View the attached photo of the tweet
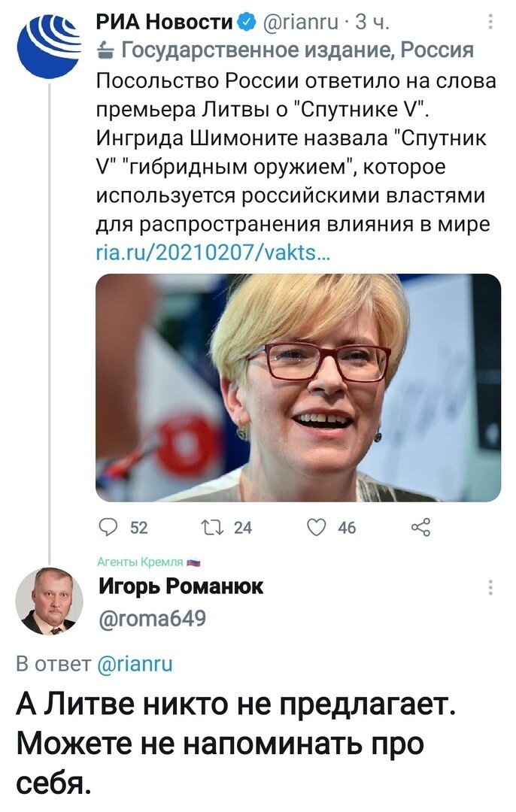Screen dimensions: 516x812 tap(299, 387)
